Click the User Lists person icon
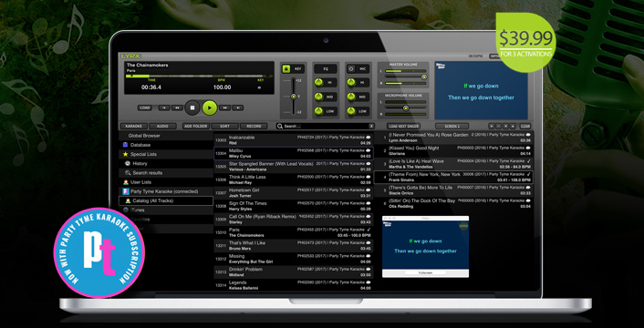 pyautogui.click(x=125, y=182)
